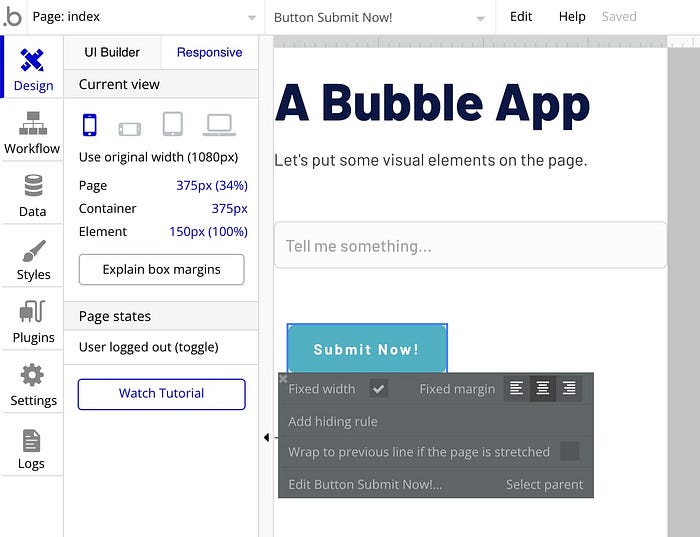Set center alignment for fixed margin
Viewport: 700px width, 537px height.
542,388
